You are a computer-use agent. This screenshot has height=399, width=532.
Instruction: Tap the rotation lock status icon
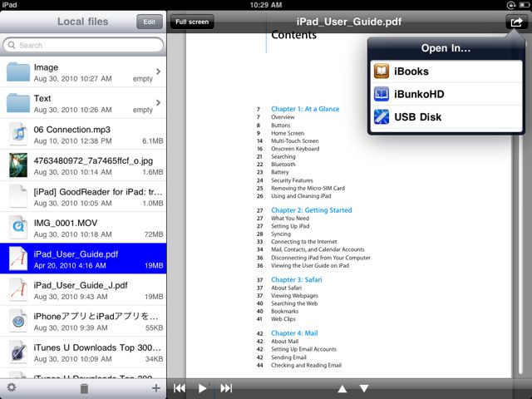pyautogui.click(x=511, y=5)
